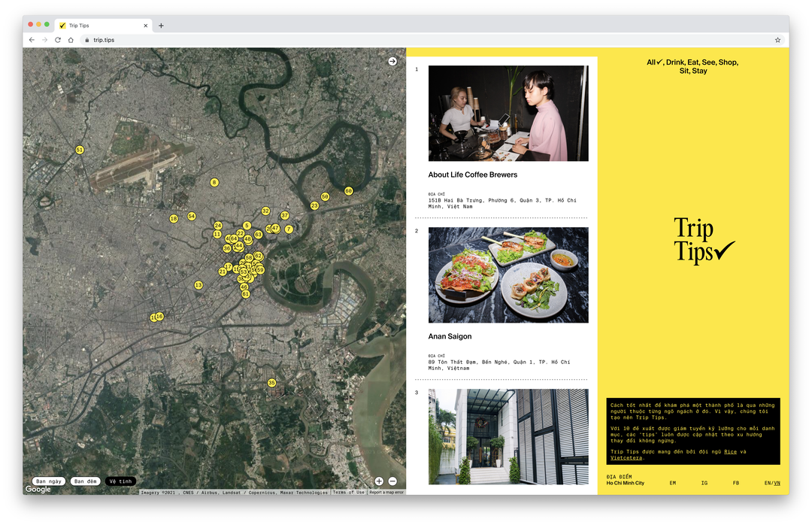The width and height of the screenshot is (812, 525).
Task: Switch map to Ban đêm mode
Action: point(86,481)
